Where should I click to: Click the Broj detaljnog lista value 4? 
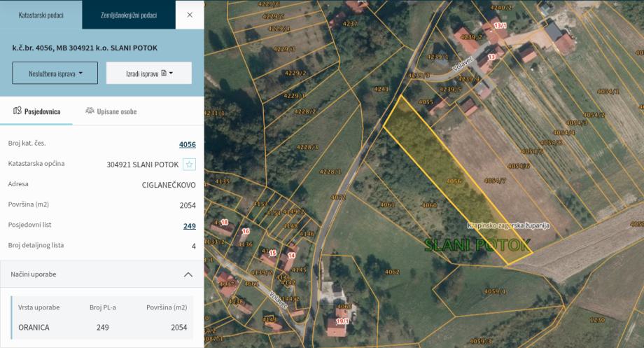pos(193,246)
